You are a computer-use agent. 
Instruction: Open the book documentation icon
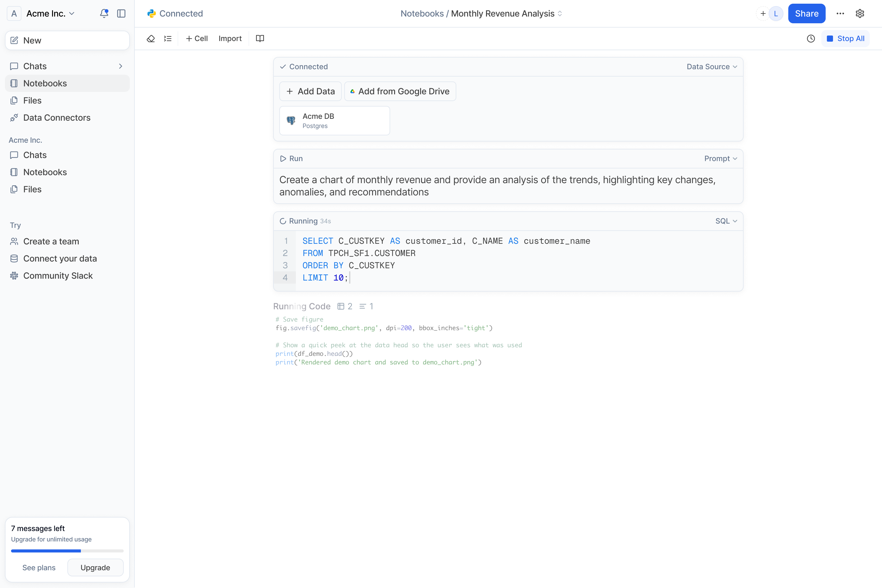click(260, 39)
